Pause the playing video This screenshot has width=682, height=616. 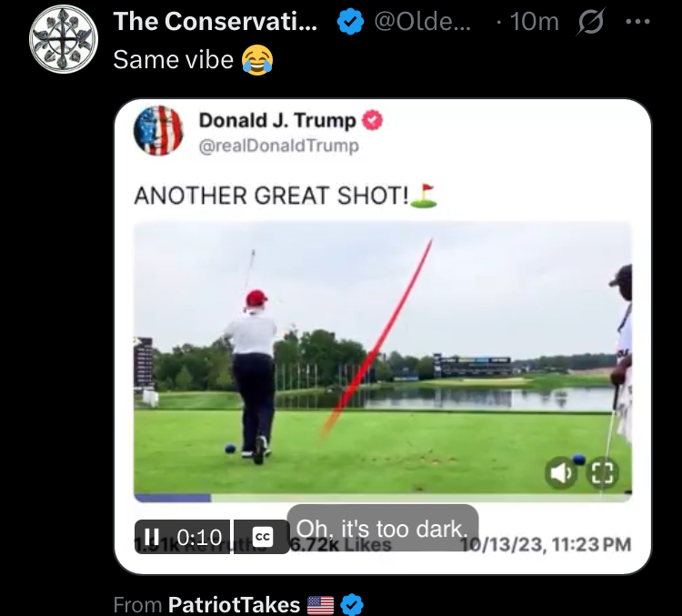pos(153,537)
